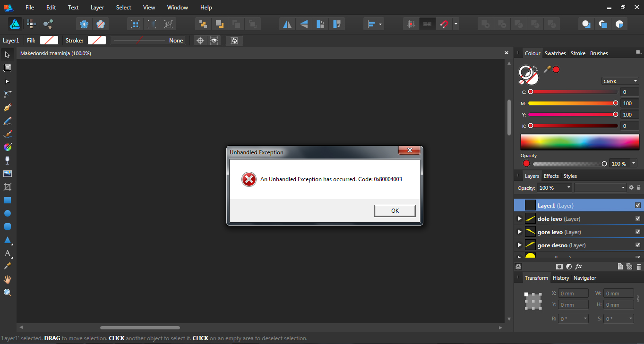Select the Zoom magnifier tool

pyautogui.click(x=7, y=293)
